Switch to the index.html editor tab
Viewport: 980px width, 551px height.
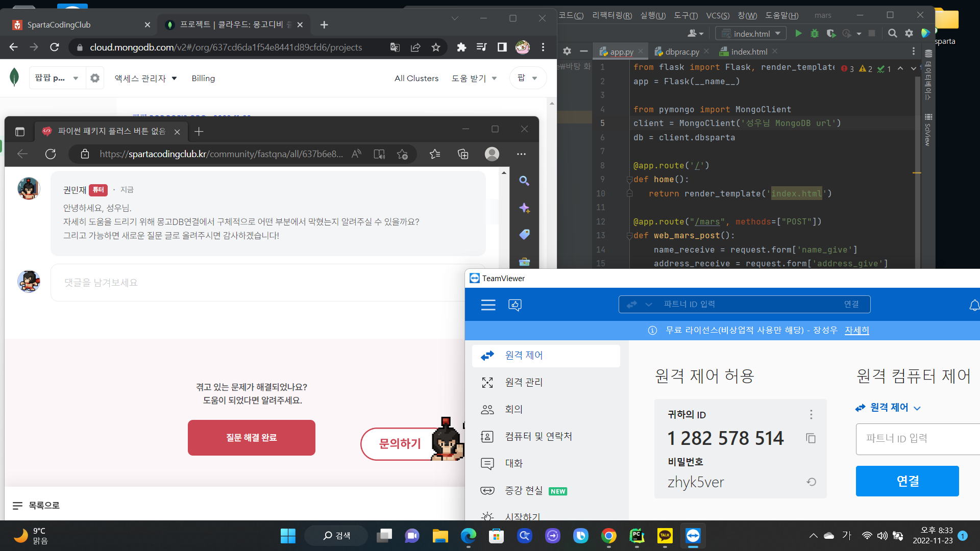coord(749,52)
